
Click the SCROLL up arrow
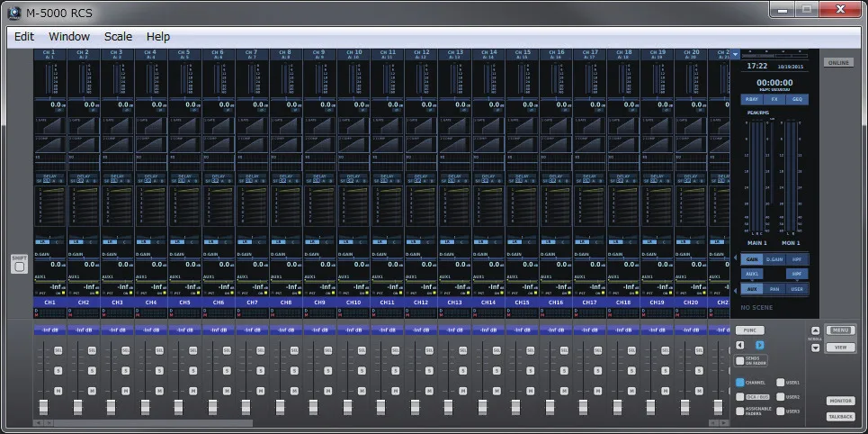(816, 331)
